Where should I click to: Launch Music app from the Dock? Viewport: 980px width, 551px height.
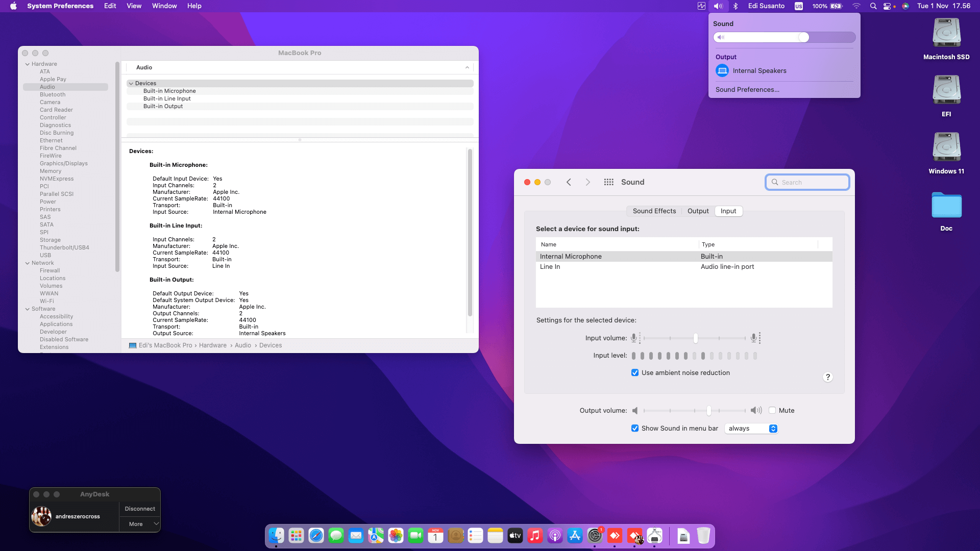coord(535,535)
